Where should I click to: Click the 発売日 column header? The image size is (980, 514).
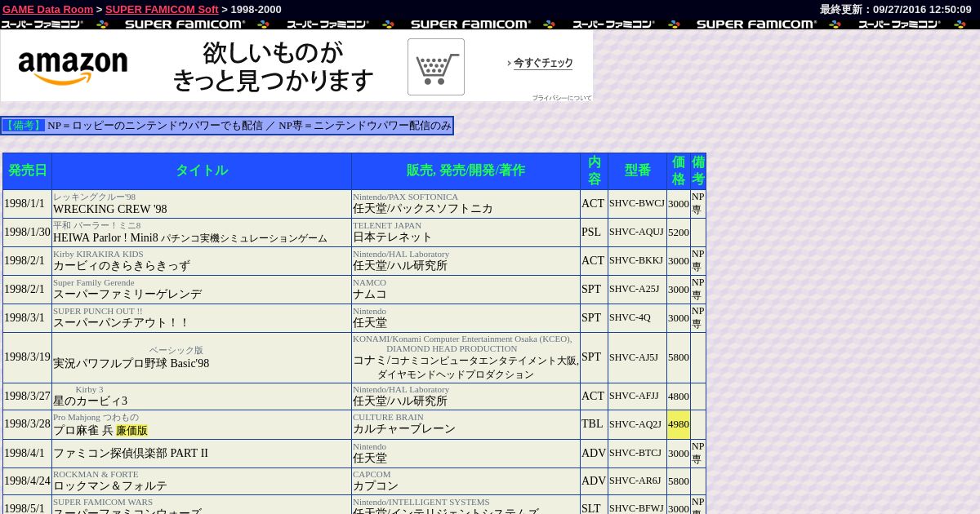28,171
